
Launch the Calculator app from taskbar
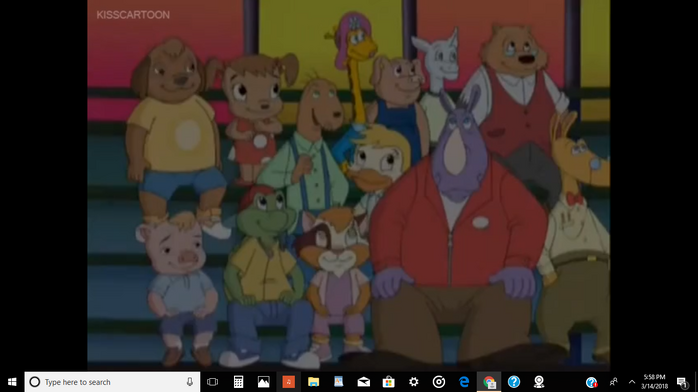pyautogui.click(x=239, y=382)
